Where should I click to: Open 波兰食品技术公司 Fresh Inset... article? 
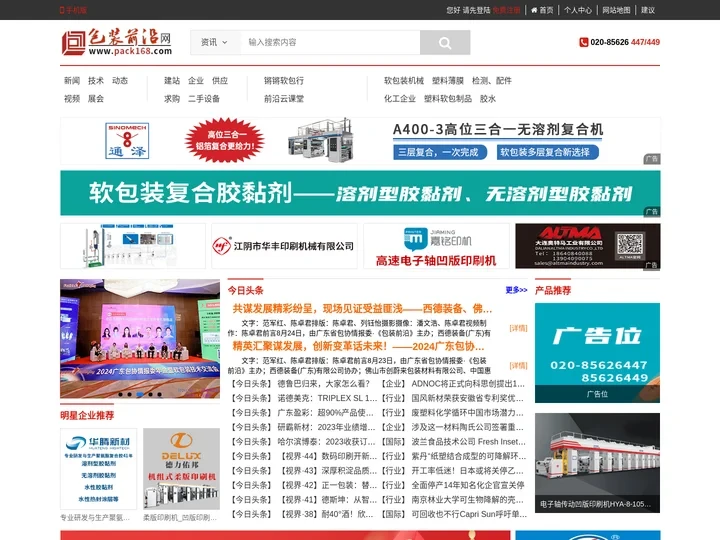[468, 442]
